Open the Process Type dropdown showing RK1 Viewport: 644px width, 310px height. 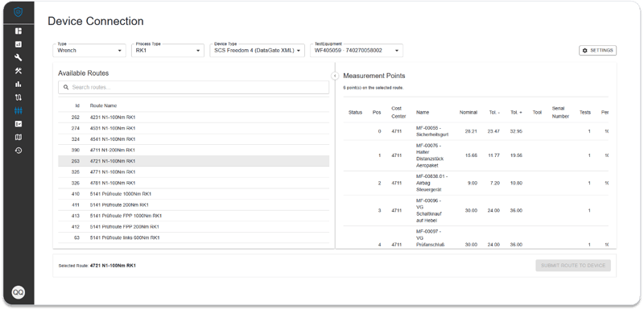(x=167, y=51)
